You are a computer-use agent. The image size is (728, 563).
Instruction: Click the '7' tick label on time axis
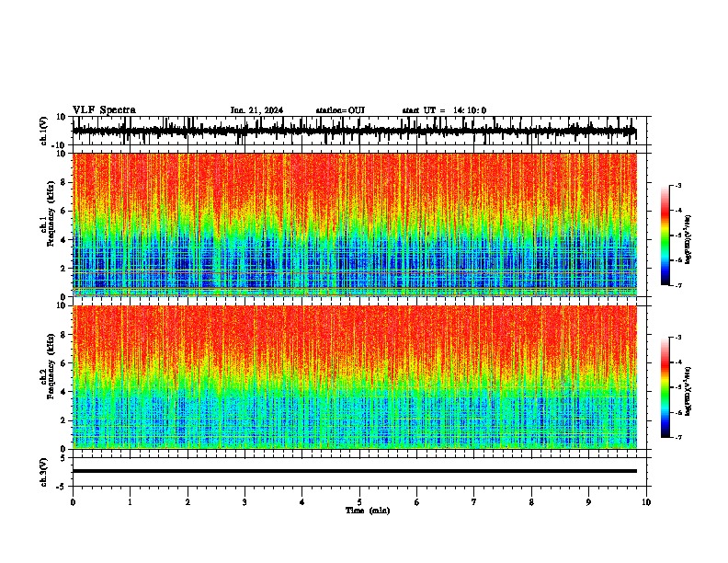(474, 502)
